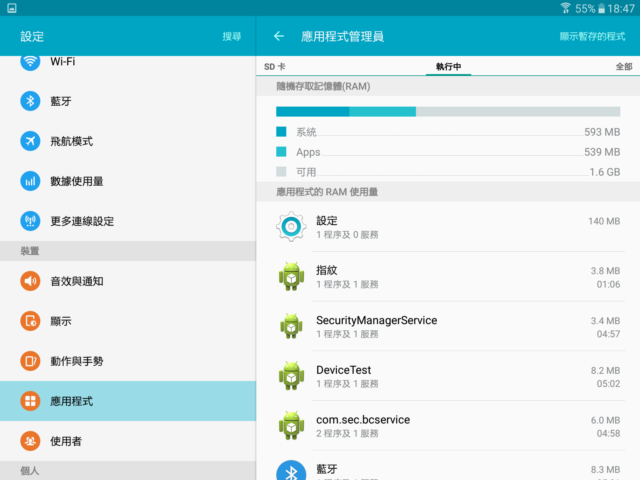Select 飛航模式 label in sidebar

tap(72, 141)
